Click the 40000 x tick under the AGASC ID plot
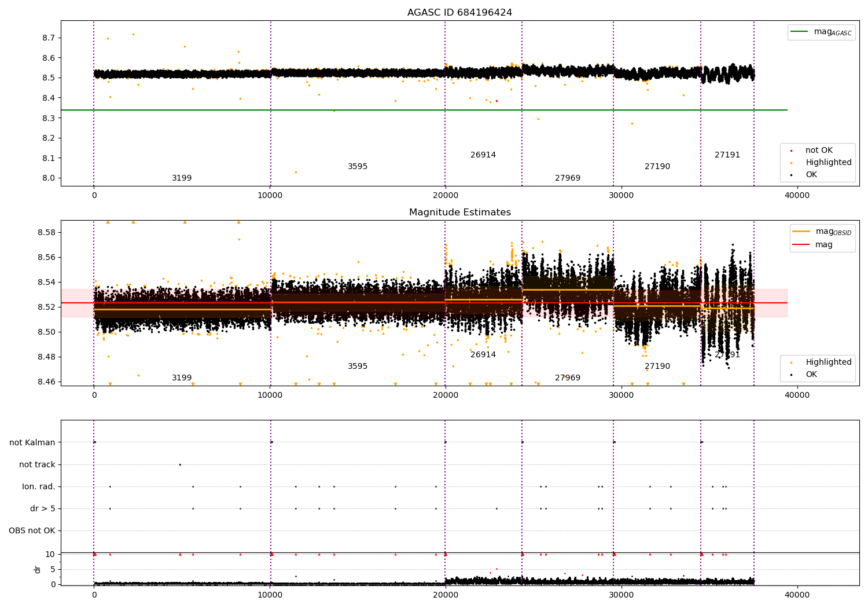Viewport: 868px width, 608px height. coord(797,196)
